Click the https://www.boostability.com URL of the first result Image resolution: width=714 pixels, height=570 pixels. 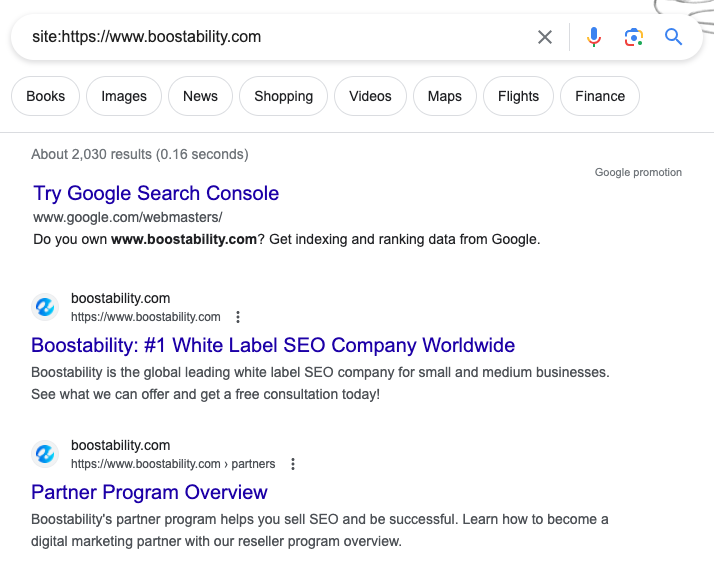click(146, 317)
